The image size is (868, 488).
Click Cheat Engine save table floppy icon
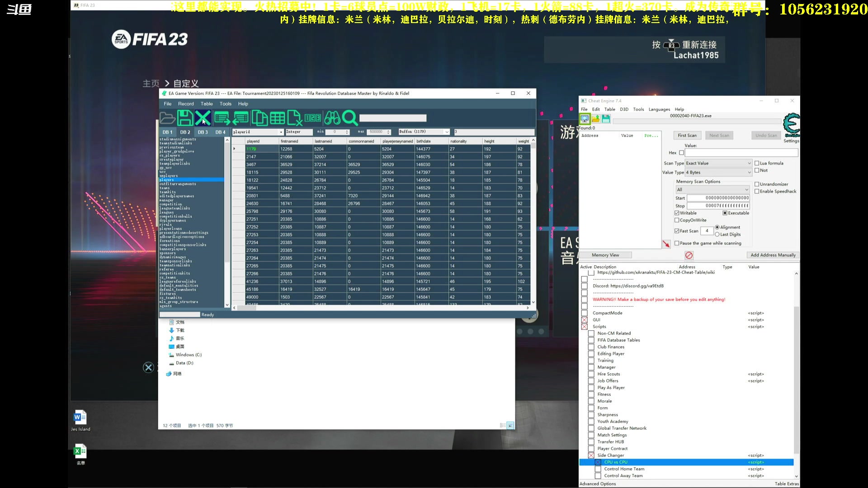pos(606,119)
